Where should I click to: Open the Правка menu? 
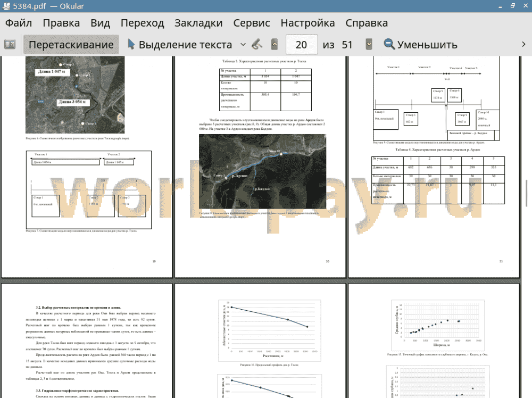[x=61, y=23]
